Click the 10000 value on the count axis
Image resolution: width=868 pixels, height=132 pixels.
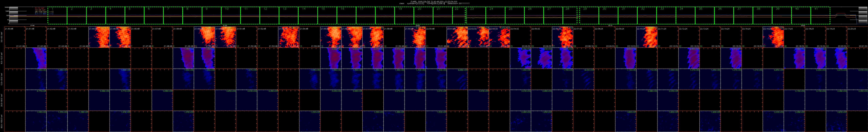(6, 7)
